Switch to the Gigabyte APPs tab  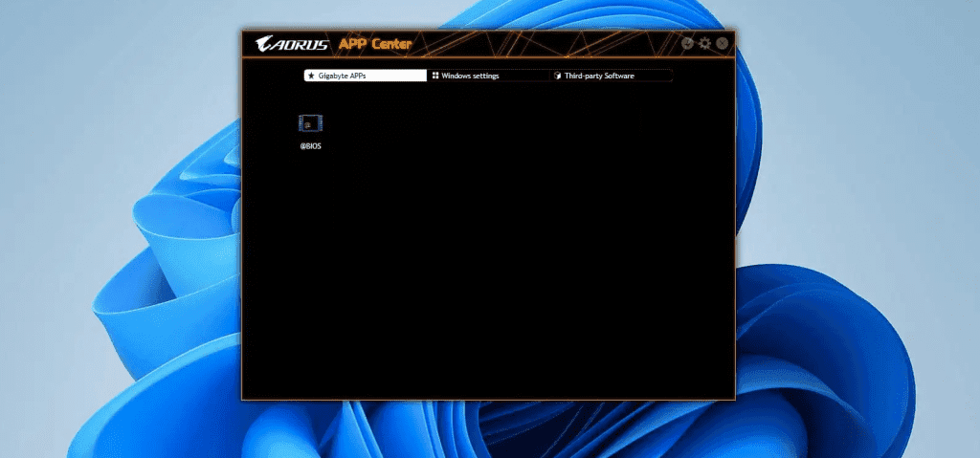coord(365,76)
